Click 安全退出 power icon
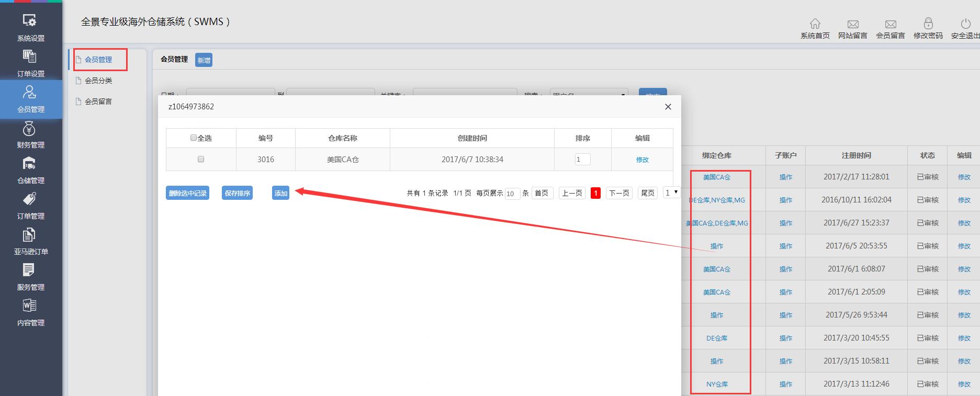 pyautogui.click(x=965, y=24)
